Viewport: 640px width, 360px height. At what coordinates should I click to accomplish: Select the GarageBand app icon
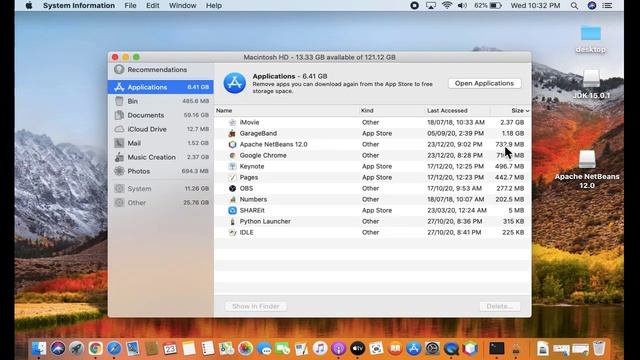[232, 133]
